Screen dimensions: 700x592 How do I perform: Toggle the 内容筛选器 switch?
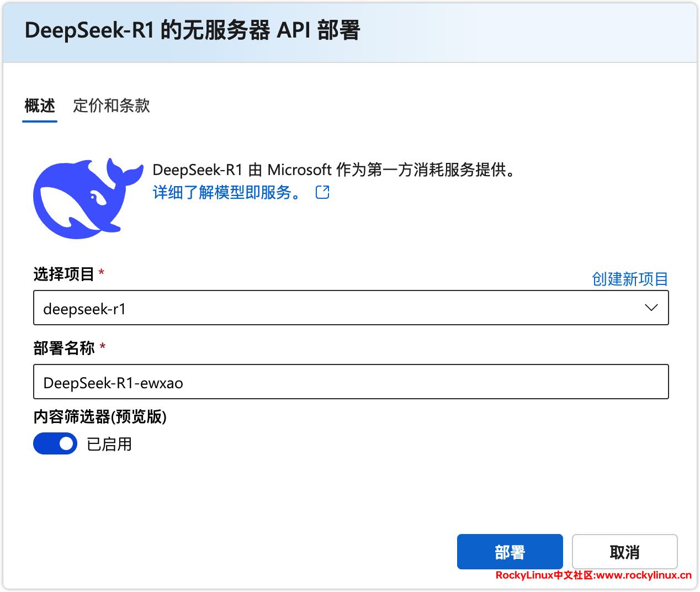coord(55,443)
